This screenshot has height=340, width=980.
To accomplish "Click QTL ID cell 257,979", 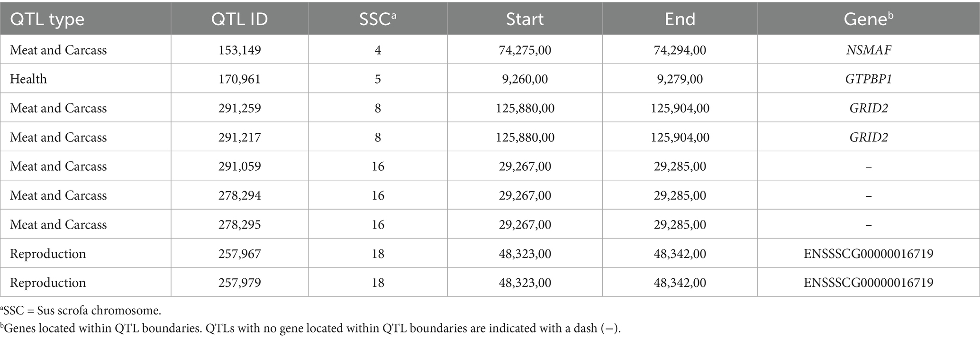I will click(239, 283).
